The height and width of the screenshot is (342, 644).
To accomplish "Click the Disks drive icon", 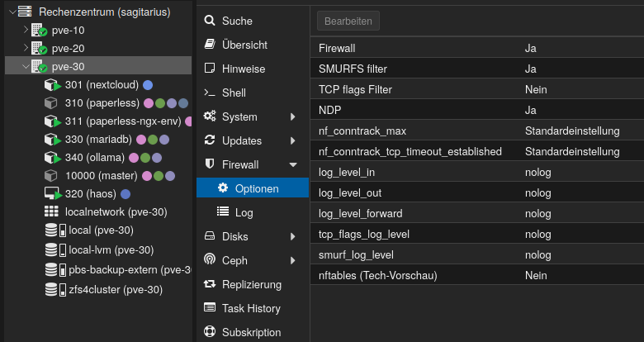I will click(209, 236).
